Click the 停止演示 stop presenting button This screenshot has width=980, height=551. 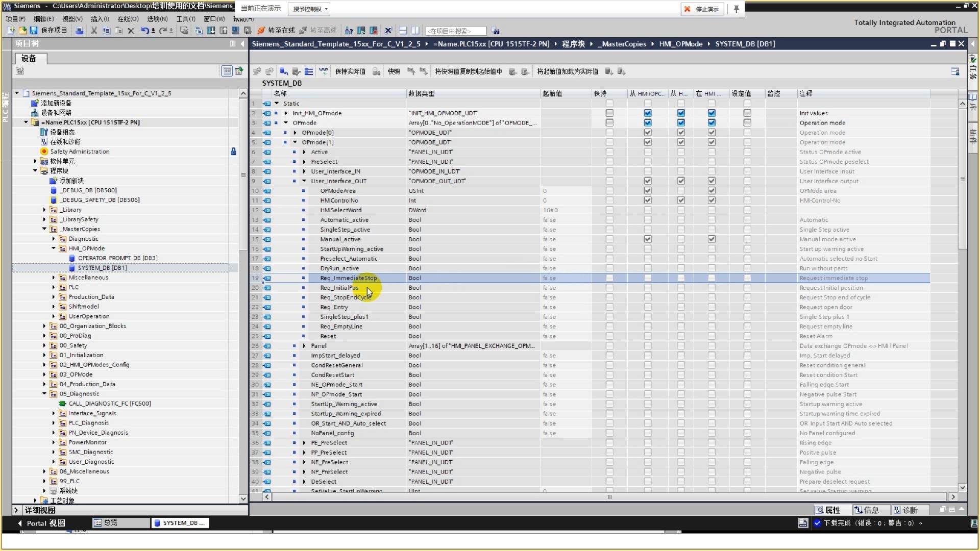tap(702, 9)
